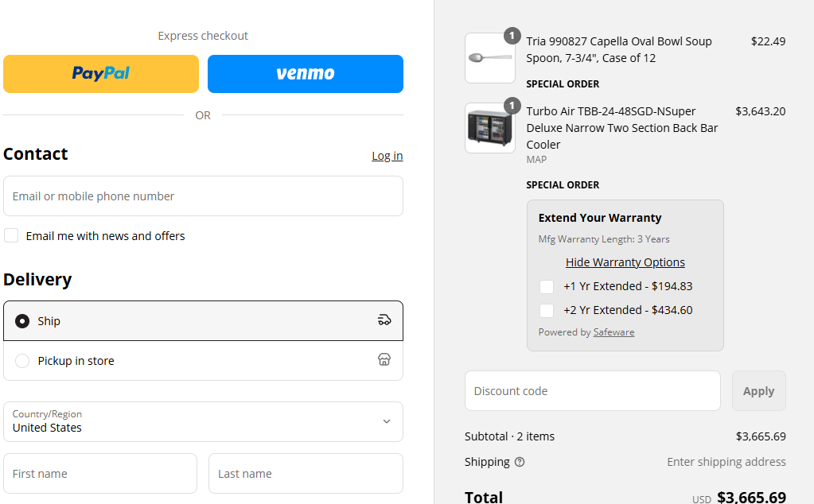The image size is (814, 504).
Task: Enable Email me with news and offers
Action: pyautogui.click(x=11, y=235)
